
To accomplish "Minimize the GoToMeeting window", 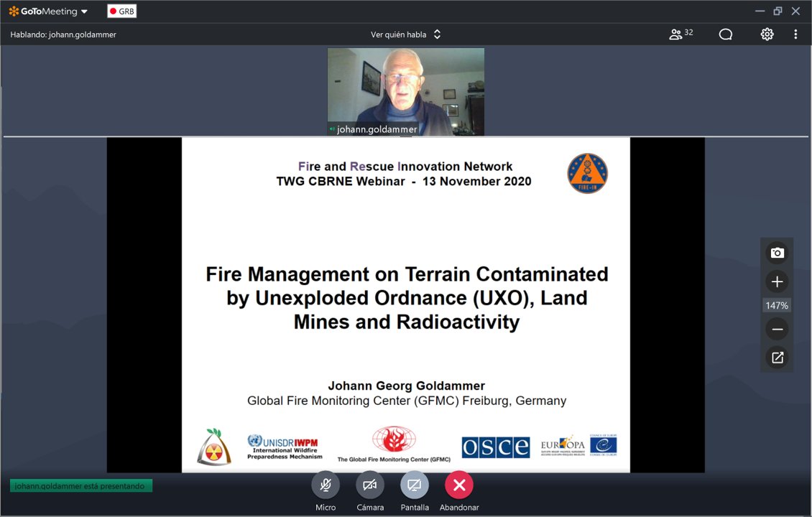I will [760, 11].
